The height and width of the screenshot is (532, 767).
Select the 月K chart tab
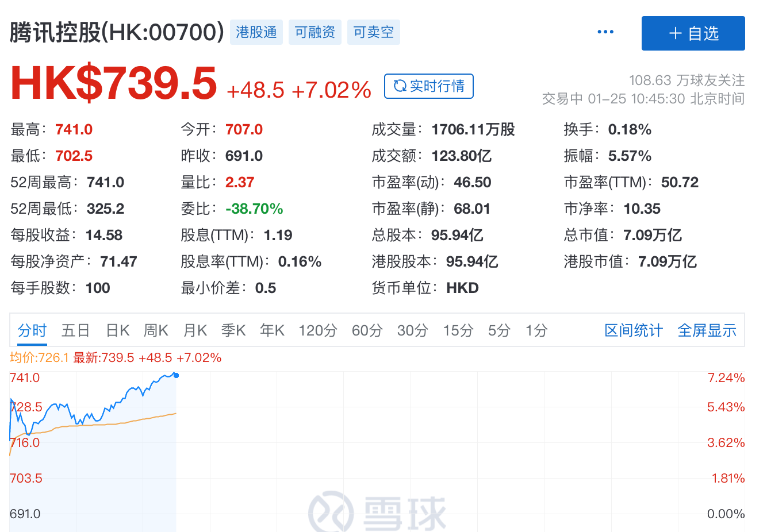click(x=195, y=330)
